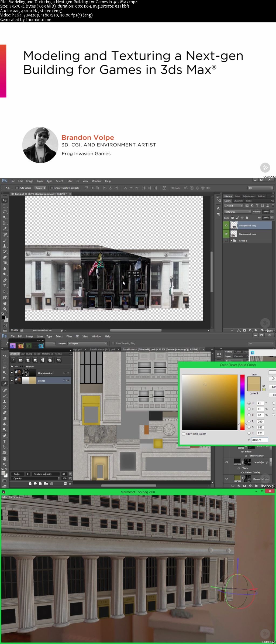276x644 pixels.
Task: Click the hex color input field
Action: click(x=260, y=440)
